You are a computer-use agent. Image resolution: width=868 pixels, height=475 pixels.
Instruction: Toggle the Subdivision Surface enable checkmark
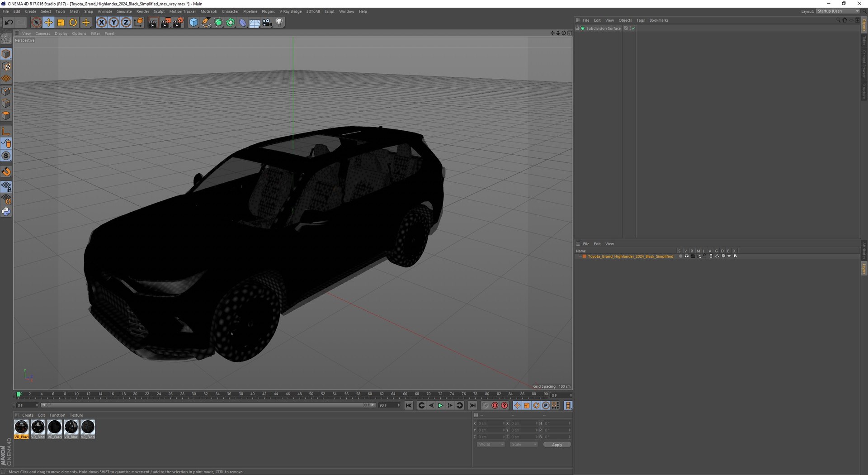pos(633,28)
